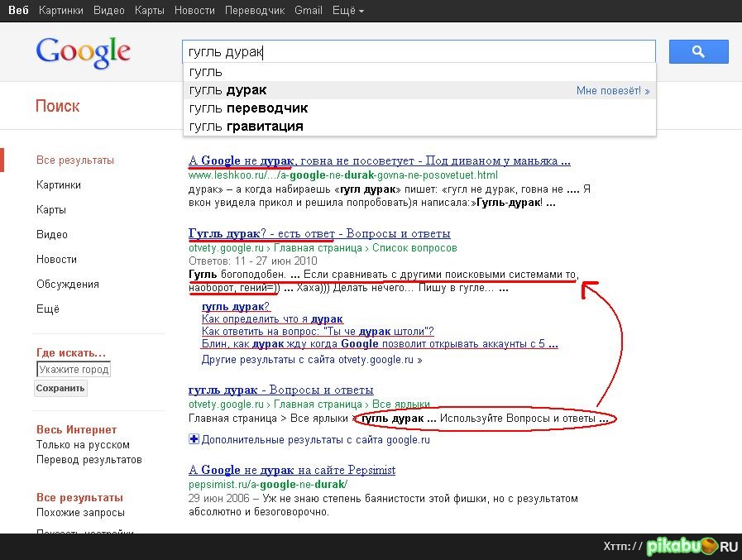The height and width of the screenshot is (560, 742).
Task: Click Другие результаты с сайта otvety.google.ru
Action: point(312,359)
